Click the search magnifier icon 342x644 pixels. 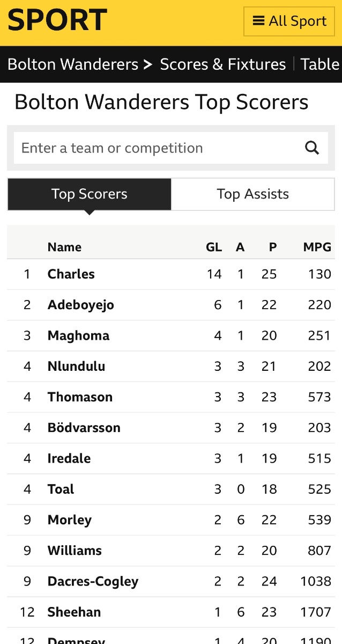pos(312,148)
